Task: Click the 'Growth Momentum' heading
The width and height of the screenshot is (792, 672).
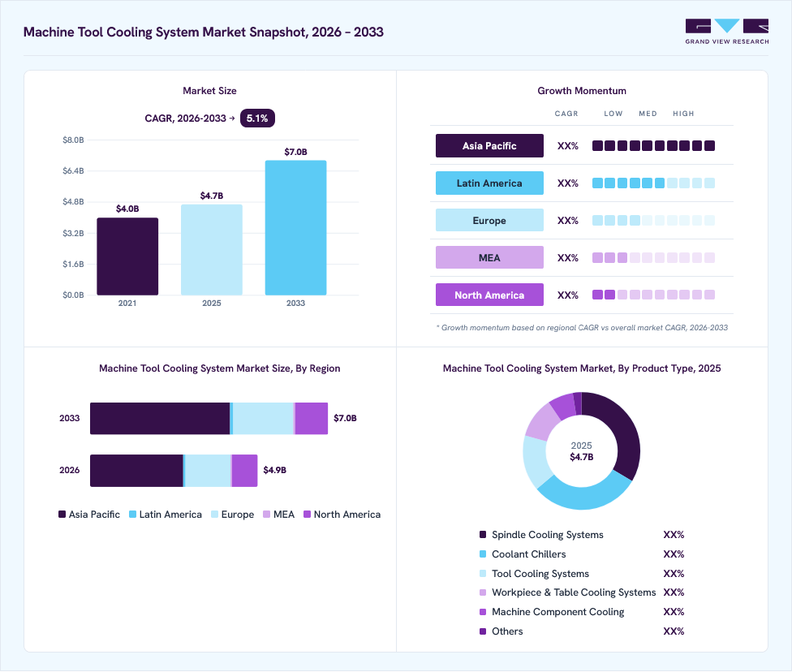Action: (x=582, y=91)
